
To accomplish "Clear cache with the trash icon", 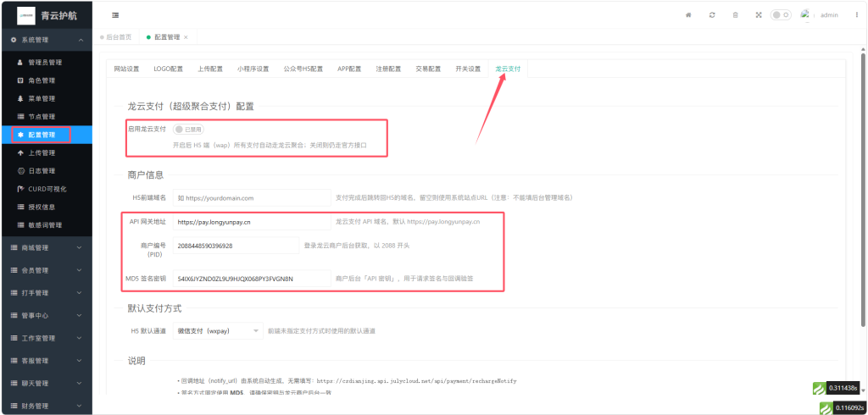I will click(x=735, y=15).
